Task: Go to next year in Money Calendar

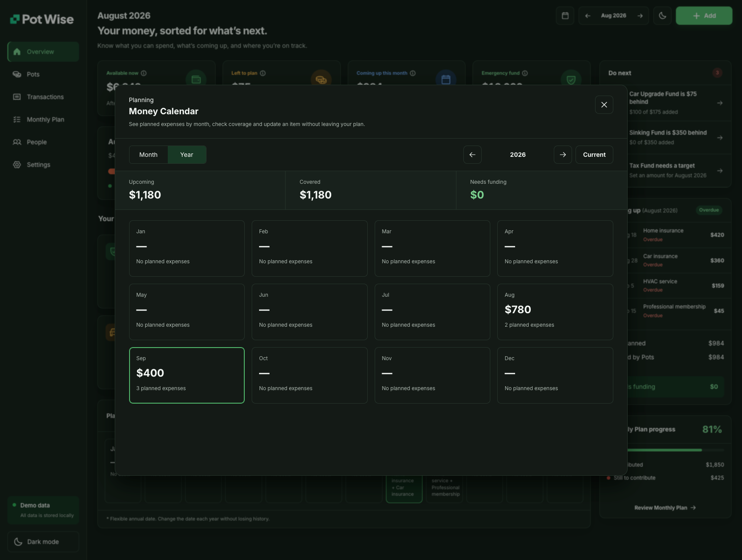Action: click(x=562, y=155)
